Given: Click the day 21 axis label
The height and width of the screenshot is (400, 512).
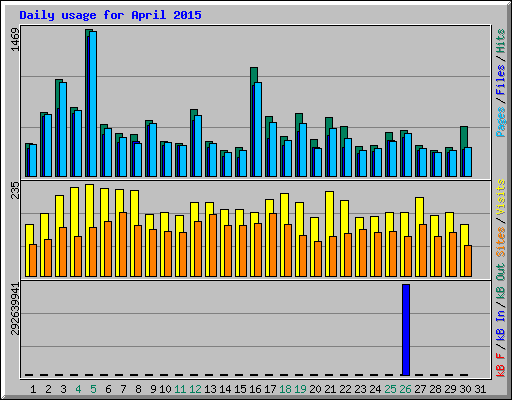Looking at the screenshot, I should (330, 389).
